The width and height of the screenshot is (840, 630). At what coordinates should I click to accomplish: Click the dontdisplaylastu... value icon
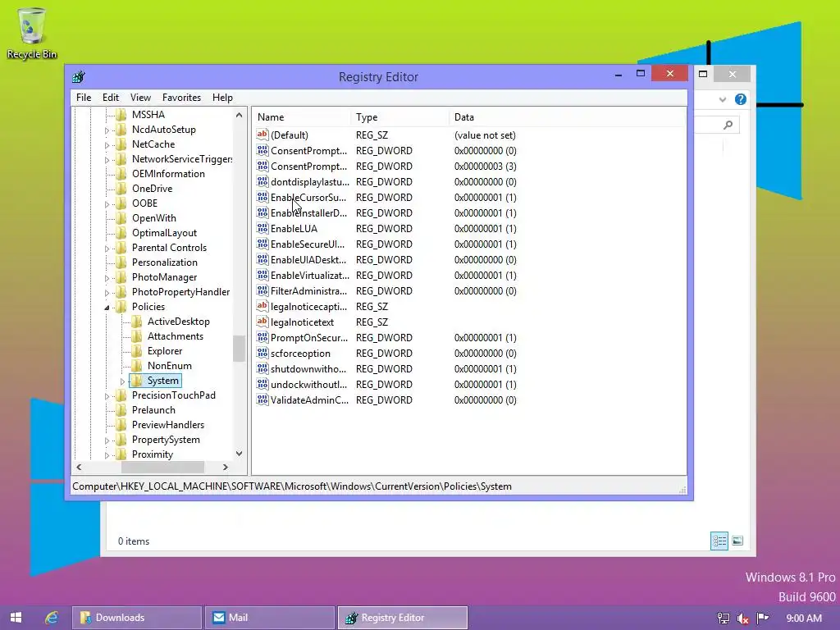pos(262,181)
